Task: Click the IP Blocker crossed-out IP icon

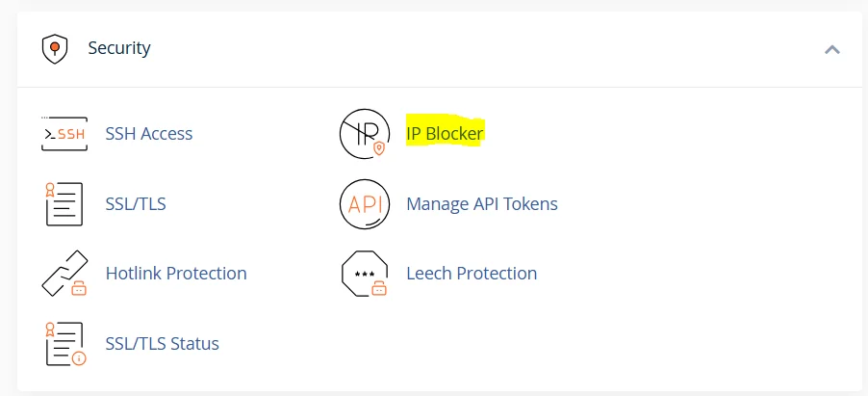Action: coord(365,134)
